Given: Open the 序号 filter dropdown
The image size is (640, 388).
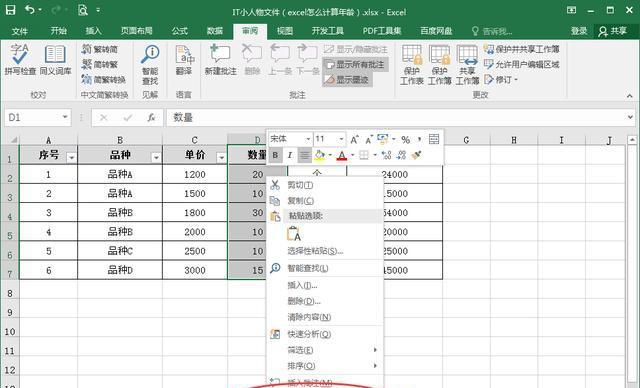Looking at the screenshot, I should click(x=71, y=157).
